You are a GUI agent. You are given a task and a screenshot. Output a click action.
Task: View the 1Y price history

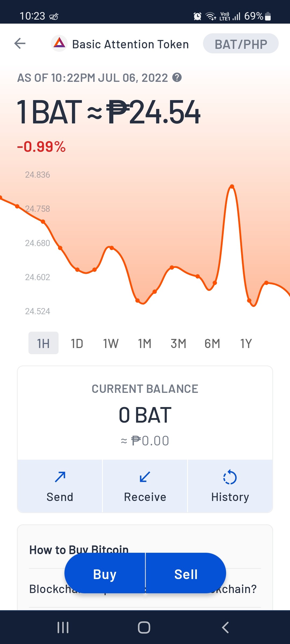pos(246,343)
